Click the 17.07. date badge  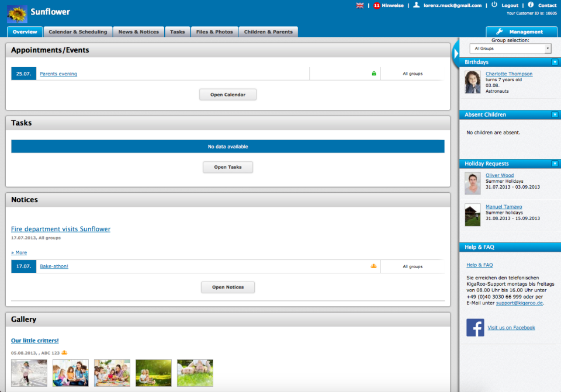pyautogui.click(x=23, y=266)
